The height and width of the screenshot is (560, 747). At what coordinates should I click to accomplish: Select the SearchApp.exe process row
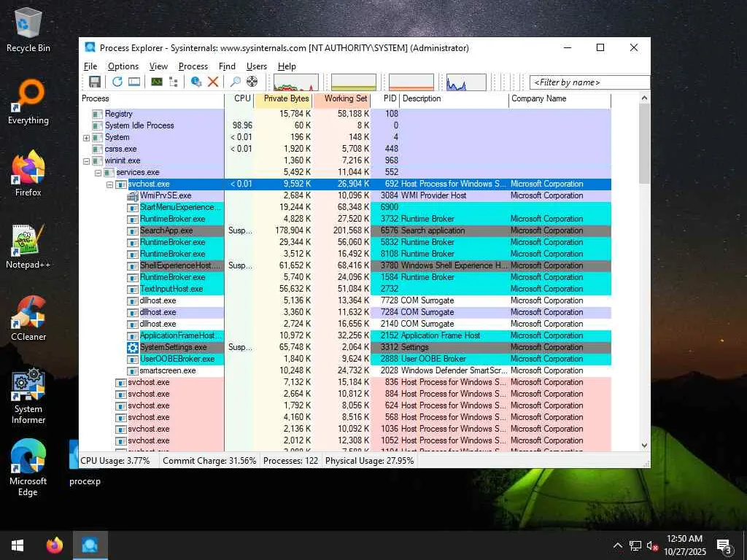point(345,230)
